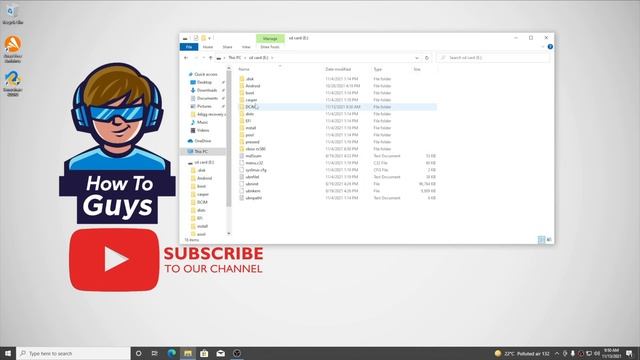
Task: Open Explorer help question mark icon
Action: point(550,47)
